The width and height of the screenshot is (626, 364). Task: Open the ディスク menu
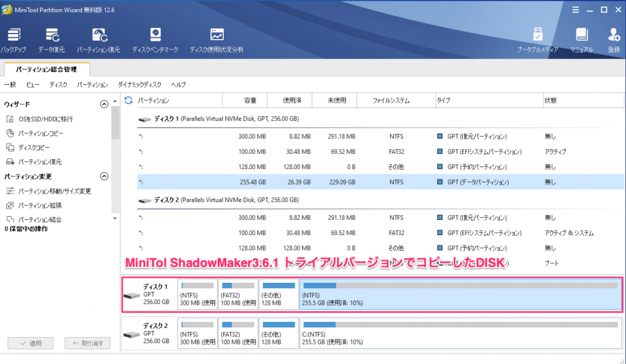pos(58,84)
